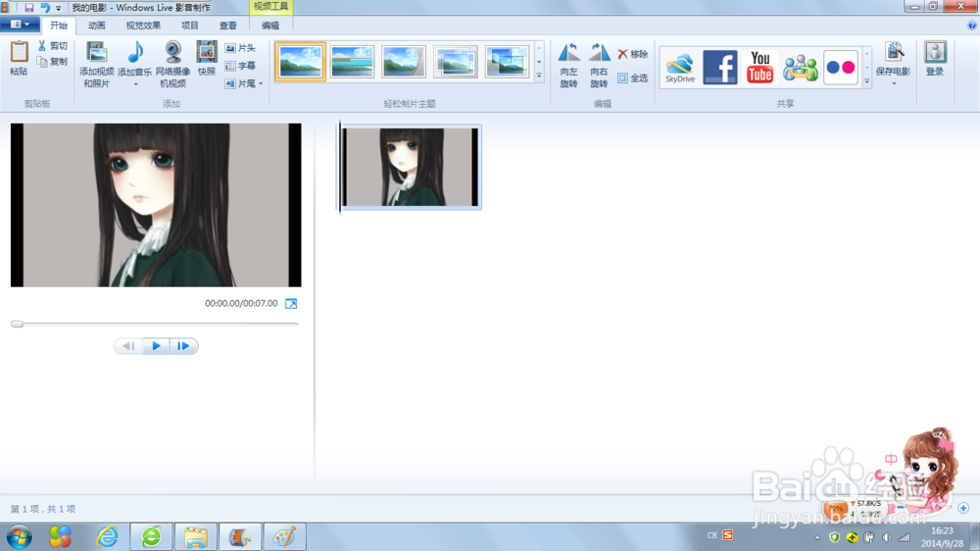980x551 pixels.
Task: Open file explorer from taskbar
Action: tap(196, 536)
